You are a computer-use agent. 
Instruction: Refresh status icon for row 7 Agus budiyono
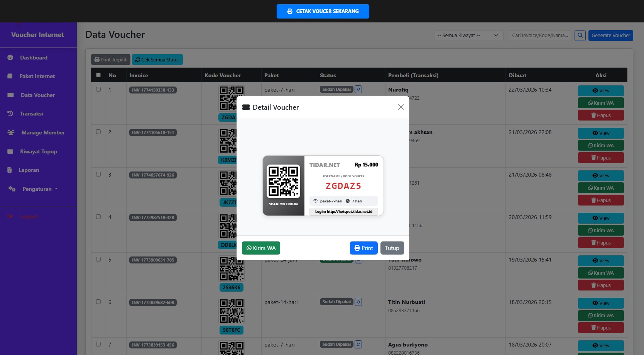pos(358,344)
